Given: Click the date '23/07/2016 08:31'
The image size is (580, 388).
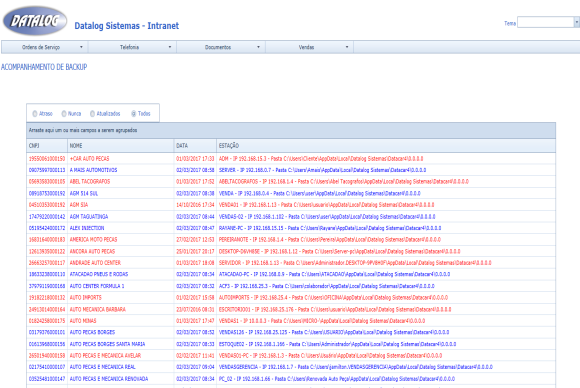Looking at the screenshot, I should (x=195, y=310).
